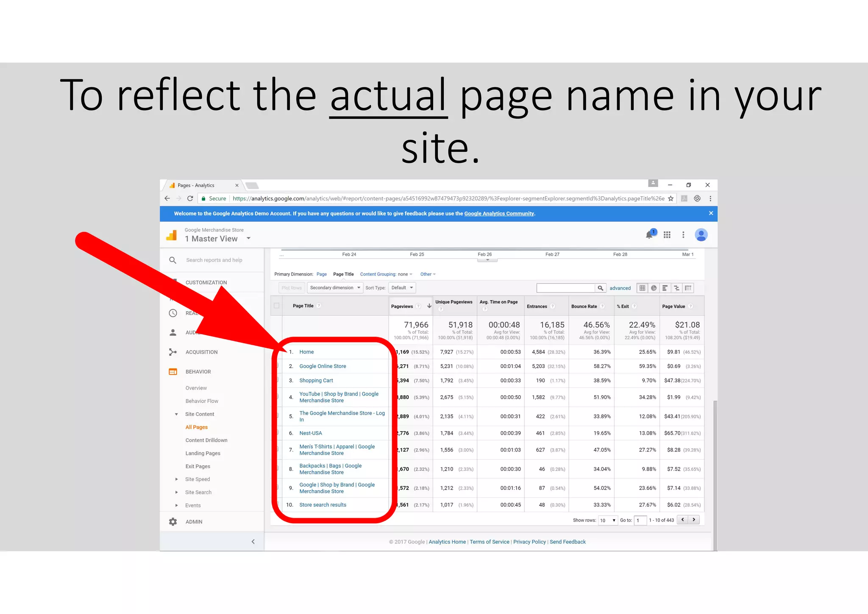The height and width of the screenshot is (614, 868).
Task: Expand the Events section
Action: pyautogui.click(x=177, y=505)
